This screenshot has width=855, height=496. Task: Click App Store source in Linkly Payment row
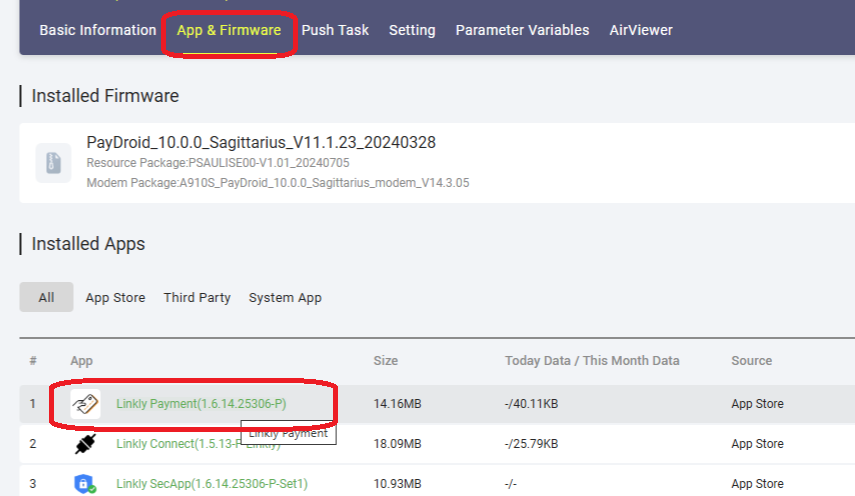(x=757, y=404)
